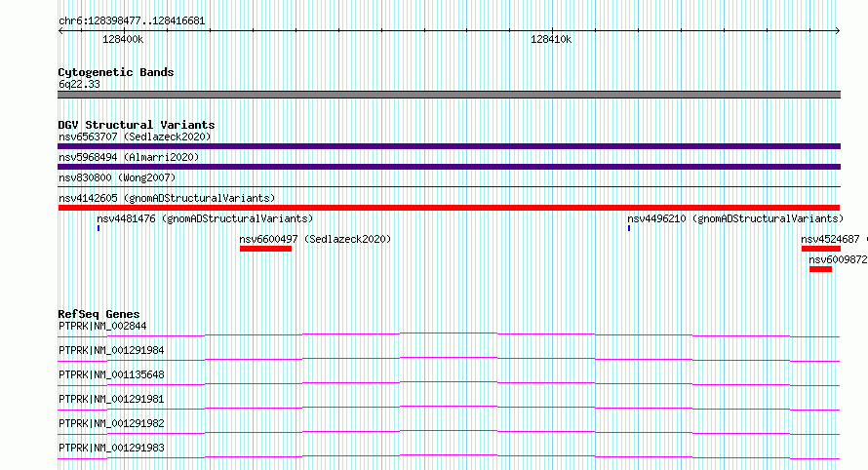Image resolution: width=868 pixels, height=470 pixels.
Task: Open variant nsv4496210 gnomAD label
Action: tap(735, 218)
